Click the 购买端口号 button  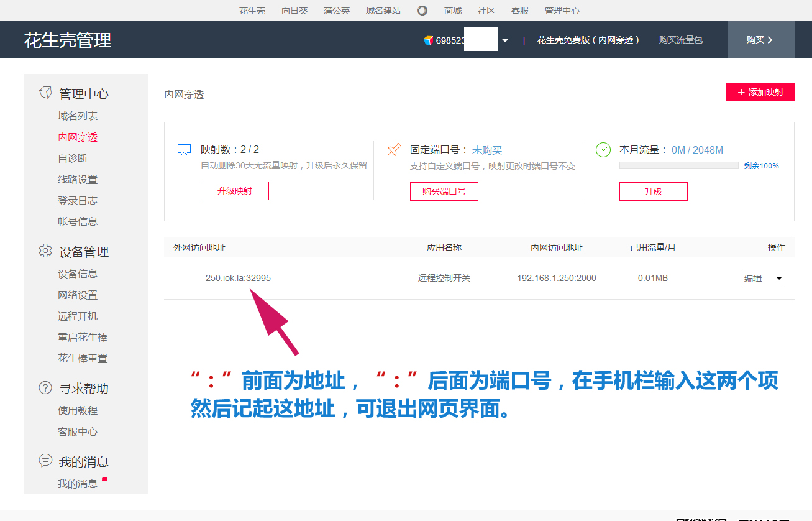pyautogui.click(x=444, y=191)
